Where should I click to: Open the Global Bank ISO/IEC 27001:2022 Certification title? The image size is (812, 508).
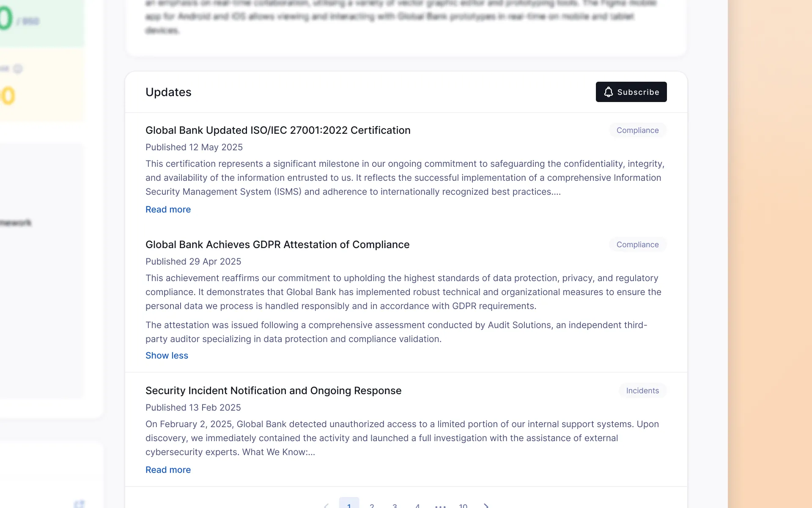tap(278, 130)
